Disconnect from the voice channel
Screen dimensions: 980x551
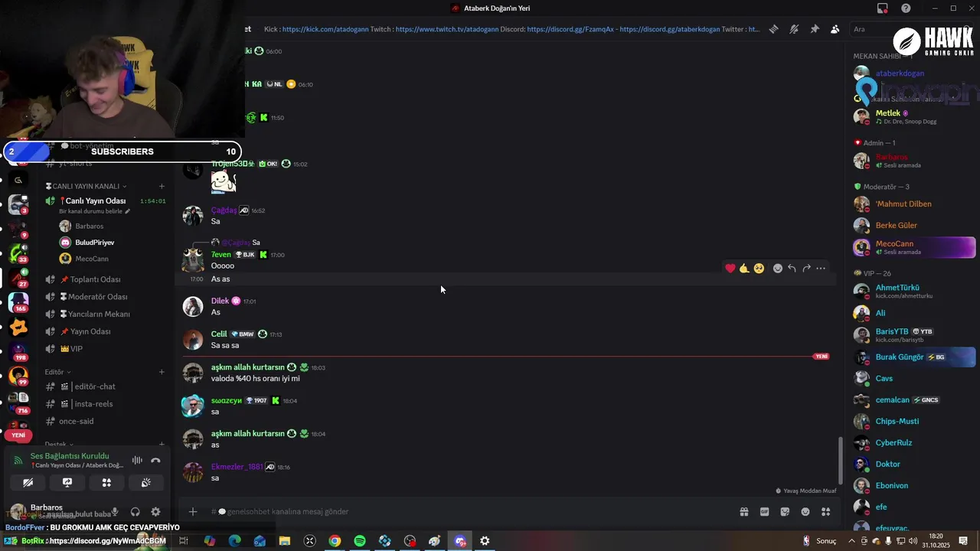click(155, 460)
